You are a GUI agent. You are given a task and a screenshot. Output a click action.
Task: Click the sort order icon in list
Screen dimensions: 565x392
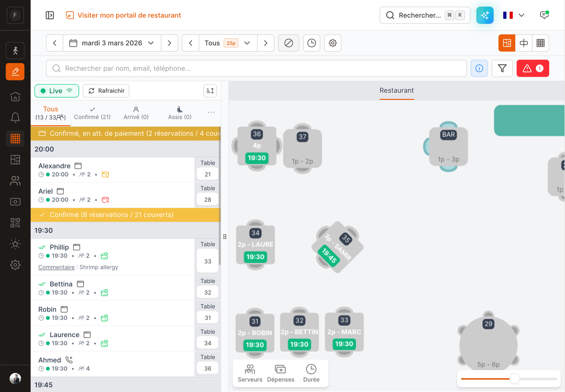point(210,91)
